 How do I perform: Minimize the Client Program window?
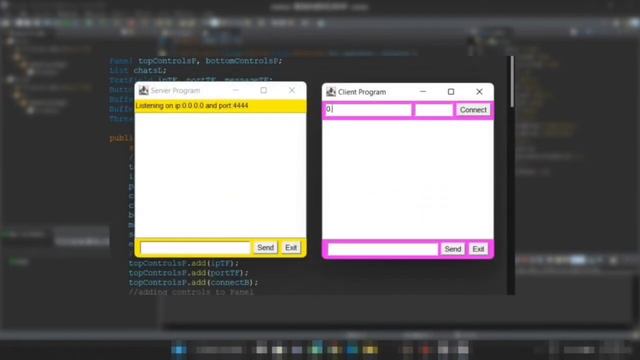[x=423, y=92]
